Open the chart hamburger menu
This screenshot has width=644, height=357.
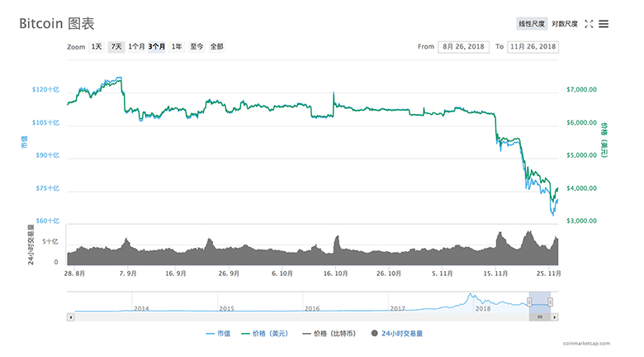tap(604, 24)
